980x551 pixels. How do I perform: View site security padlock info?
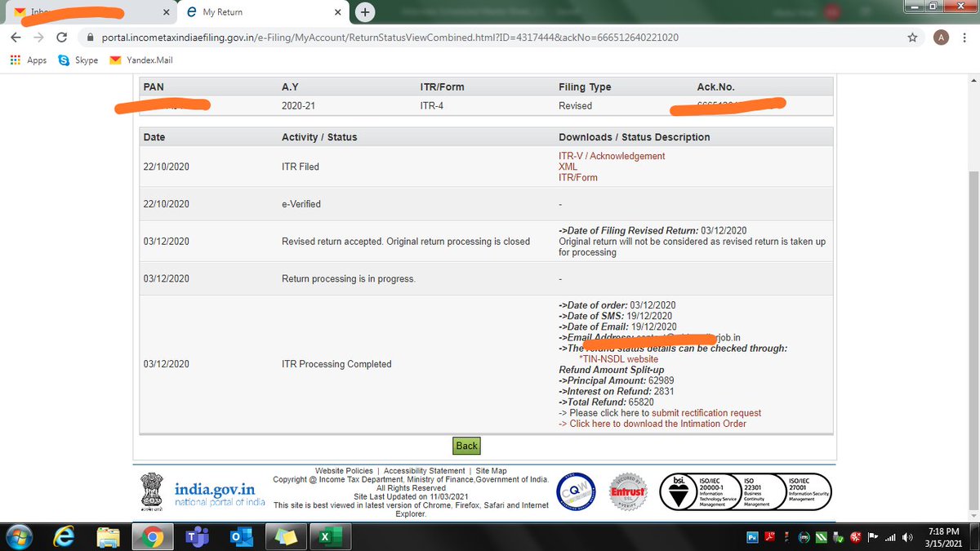point(90,38)
